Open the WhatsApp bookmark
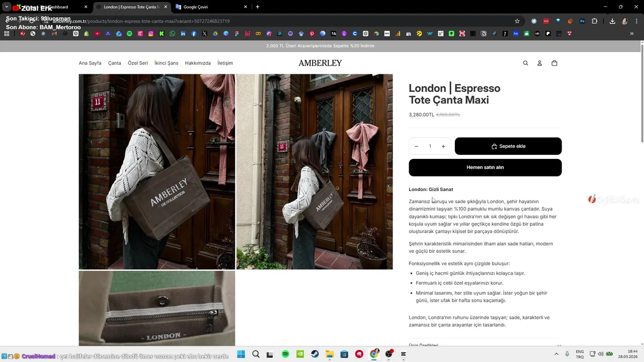644x362 pixels. point(172,34)
